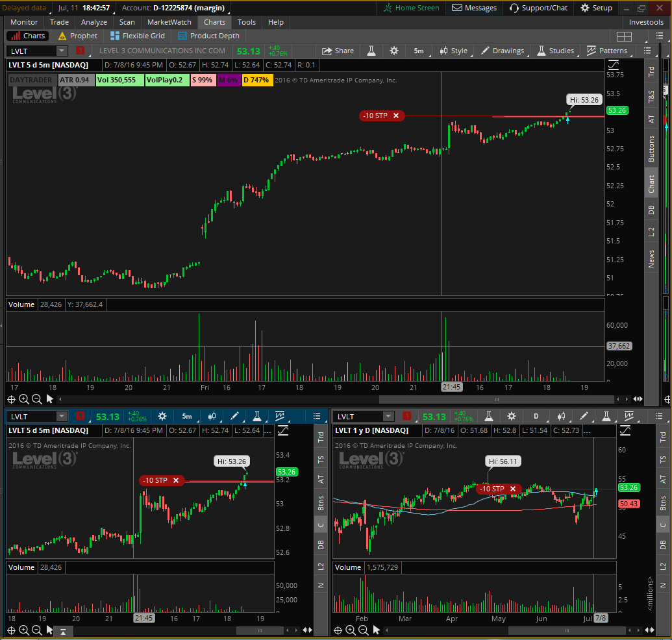Click the Investools button
Screen dimensions: 672x640
[x=646, y=22]
